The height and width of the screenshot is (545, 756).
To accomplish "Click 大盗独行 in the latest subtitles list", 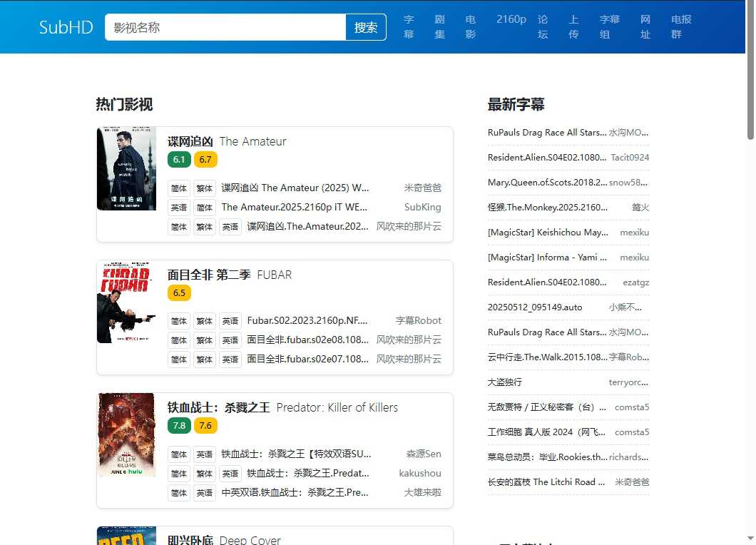I will coord(504,382).
